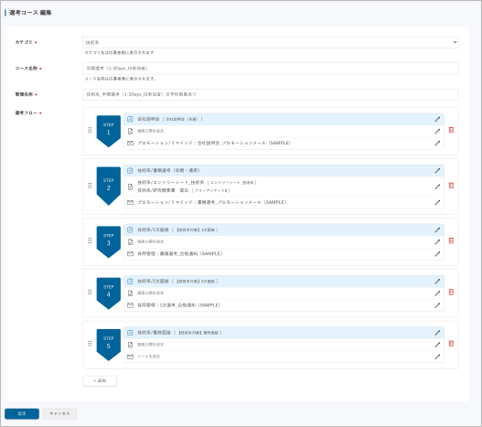Select the 採用管理：書類選考_合格通知 mail text
This screenshot has height=427, width=482.
[180, 254]
